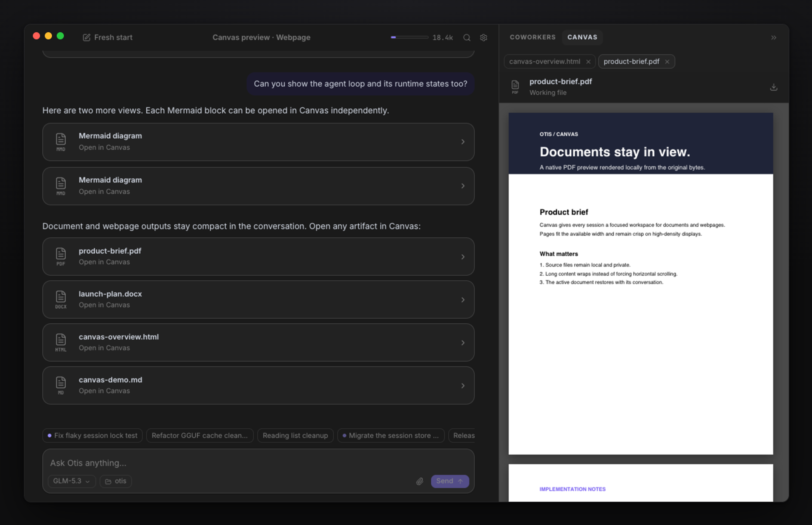The width and height of the screenshot is (812, 525).
Task: Click the Canvas preview · Webpage title
Action: [261, 38]
